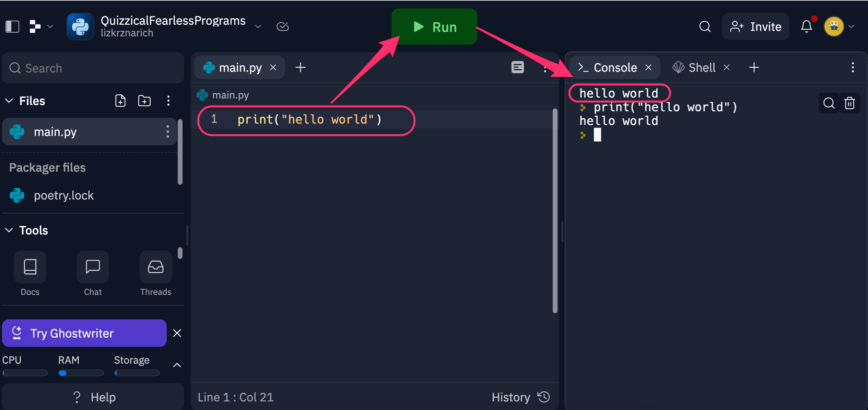Toggle the left sidebar panel icon
This screenshot has width=868, height=410.
12,26
